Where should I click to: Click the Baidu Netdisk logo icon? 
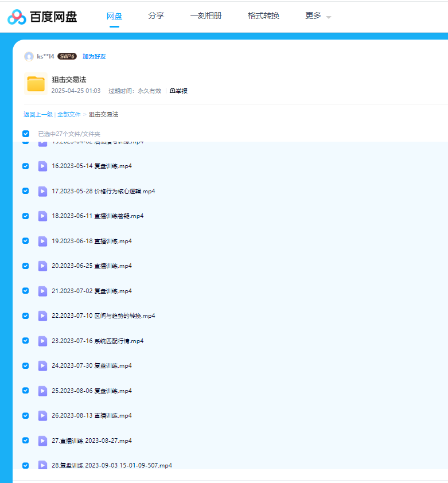(17, 17)
